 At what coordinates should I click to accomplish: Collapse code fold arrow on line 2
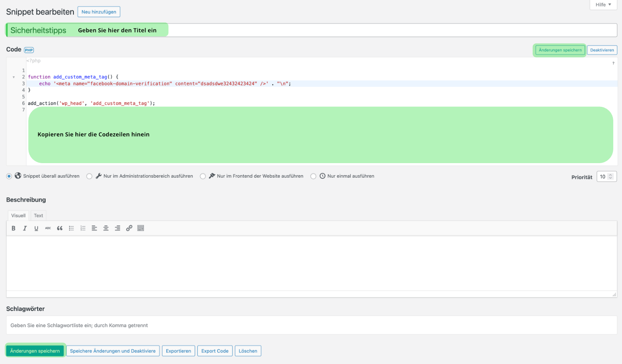coord(14,77)
